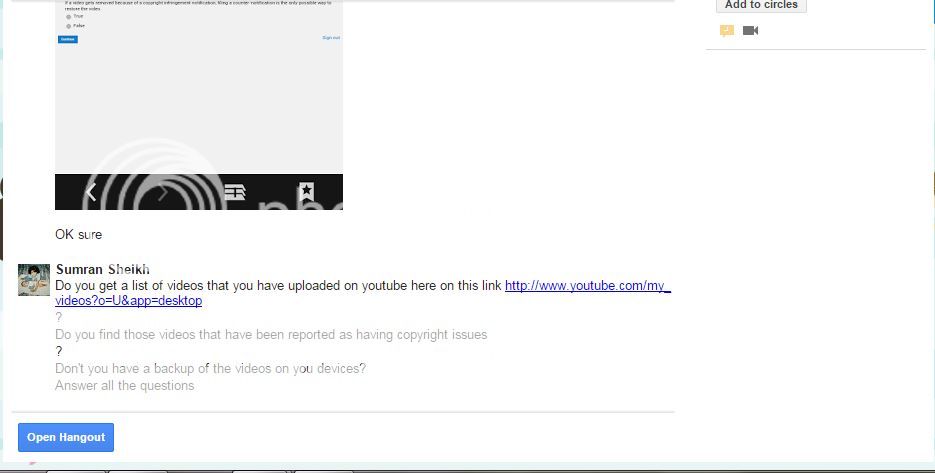This screenshot has width=935, height=473.
Task: Click the back arrow in the embedded screenshot
Action: 91,192
